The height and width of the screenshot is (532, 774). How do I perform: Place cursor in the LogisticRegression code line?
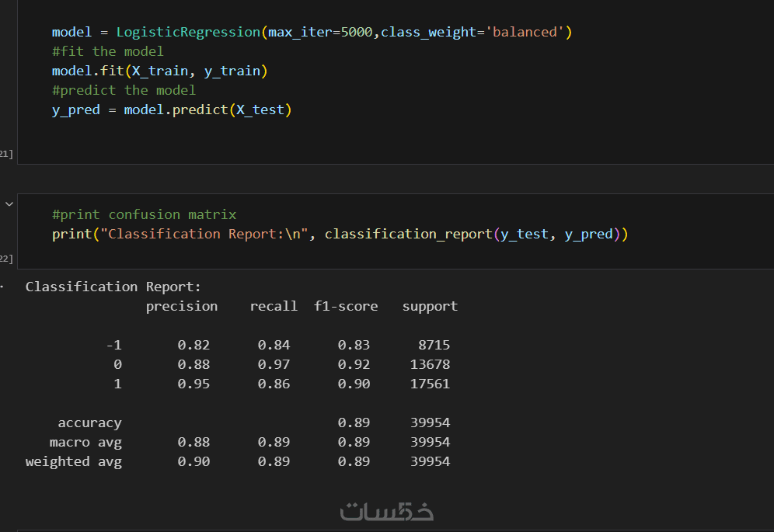click(311, 32)
